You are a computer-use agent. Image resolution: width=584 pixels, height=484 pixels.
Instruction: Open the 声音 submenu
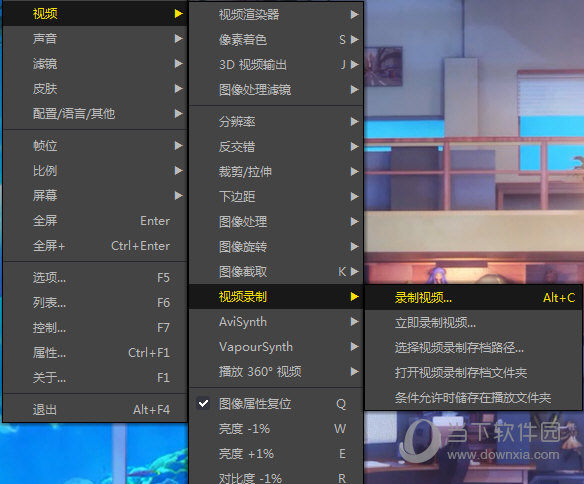tap(95, 39)
